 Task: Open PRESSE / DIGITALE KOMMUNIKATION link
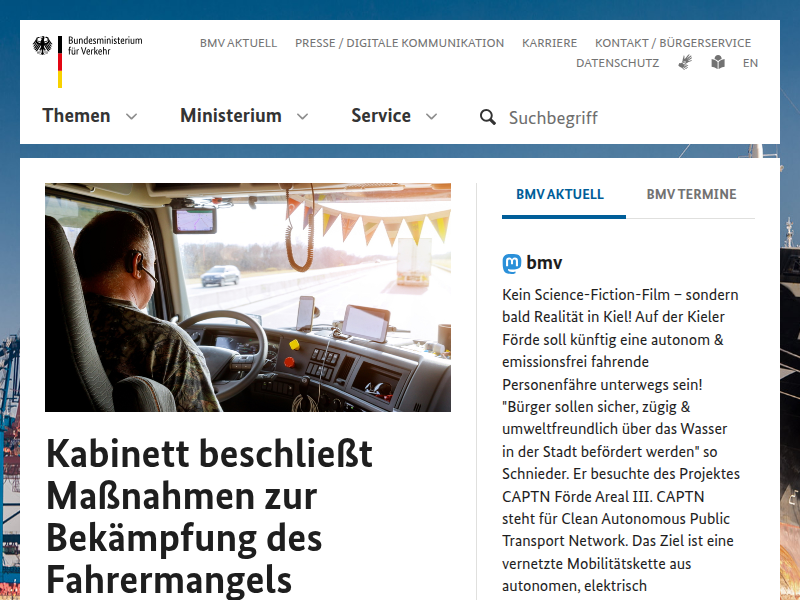pyautogui.click(x=399, y=43)
